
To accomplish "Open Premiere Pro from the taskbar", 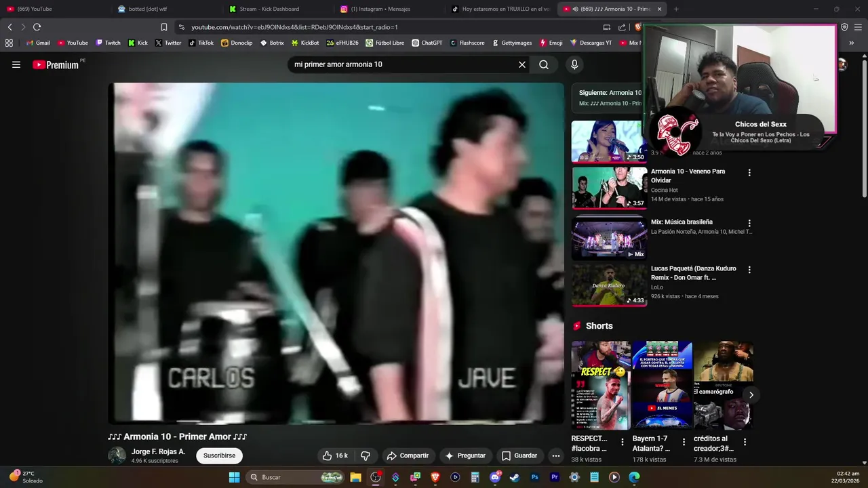I will [555, 477].
